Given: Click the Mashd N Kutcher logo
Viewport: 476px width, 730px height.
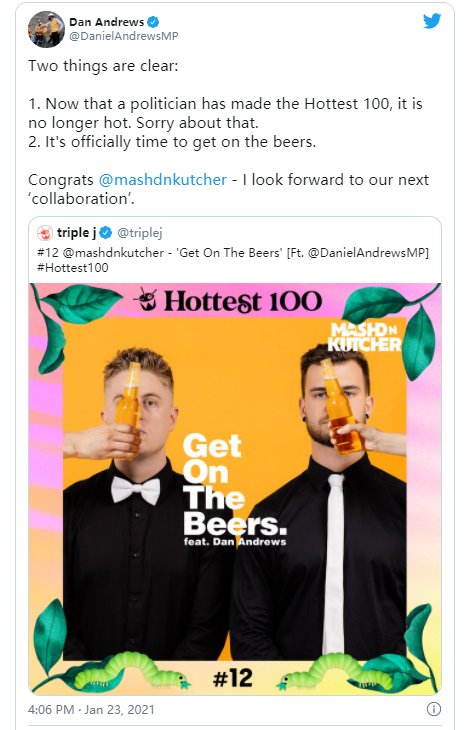Looking at the screenshot, I should tap(364, 337).
